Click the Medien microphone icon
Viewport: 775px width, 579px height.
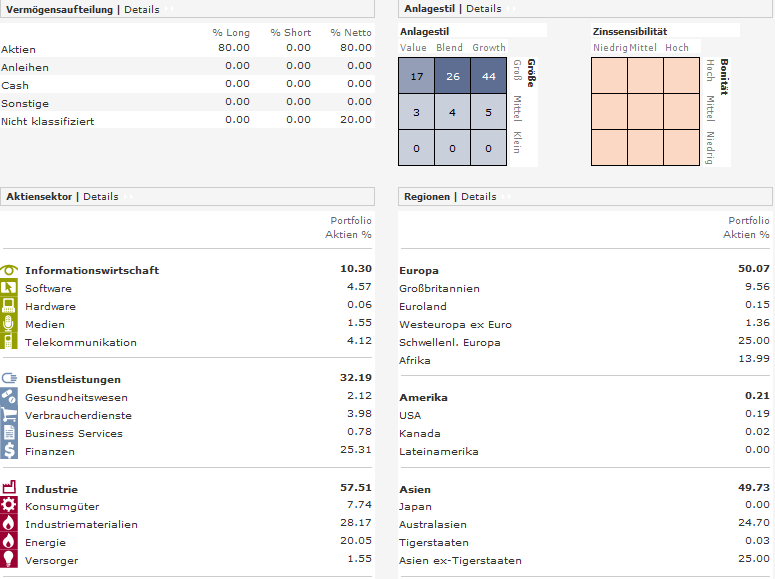8,323
